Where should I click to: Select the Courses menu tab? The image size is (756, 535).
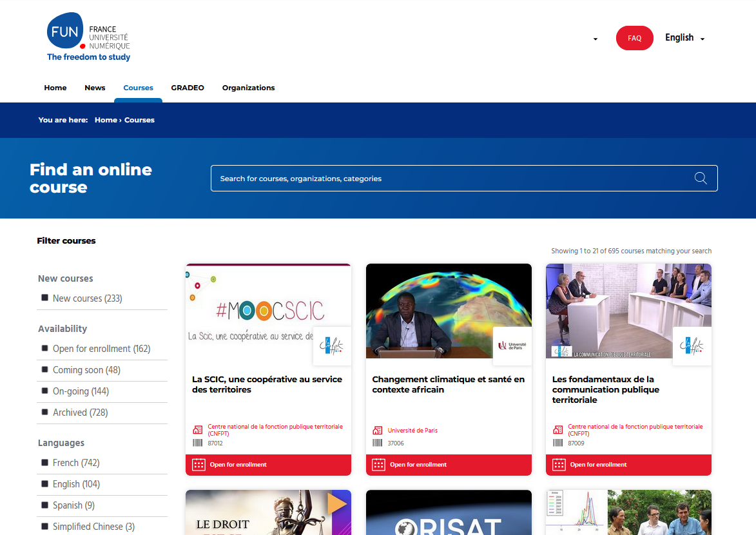139,88
